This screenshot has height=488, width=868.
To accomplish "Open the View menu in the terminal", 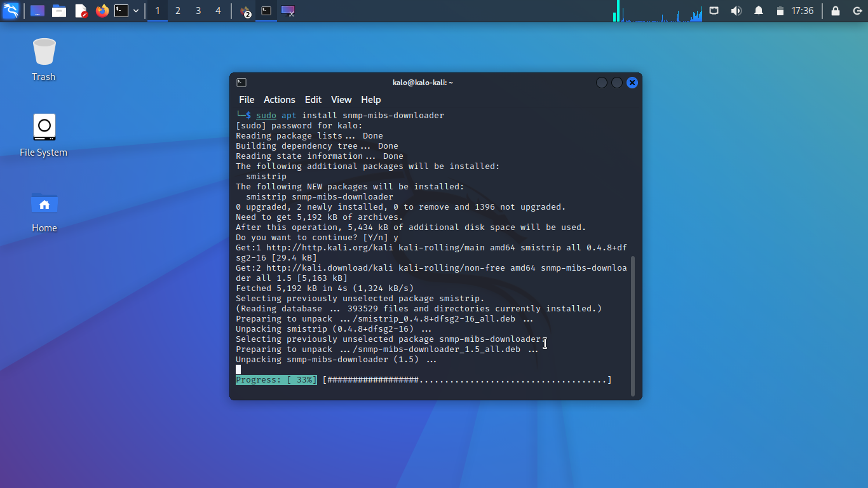I will coord(341,100).
